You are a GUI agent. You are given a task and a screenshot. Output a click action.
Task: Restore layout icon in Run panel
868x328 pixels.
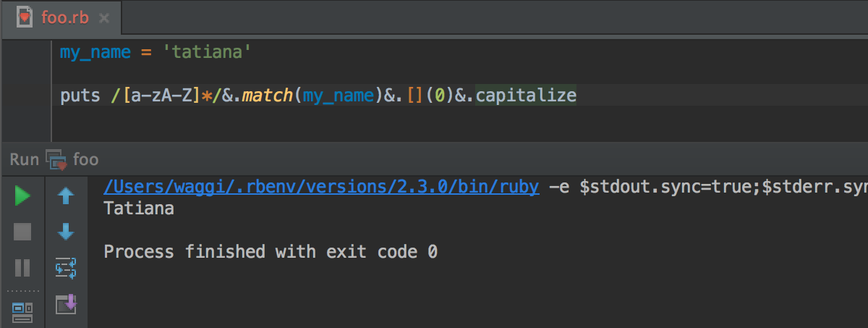[22, 311]
